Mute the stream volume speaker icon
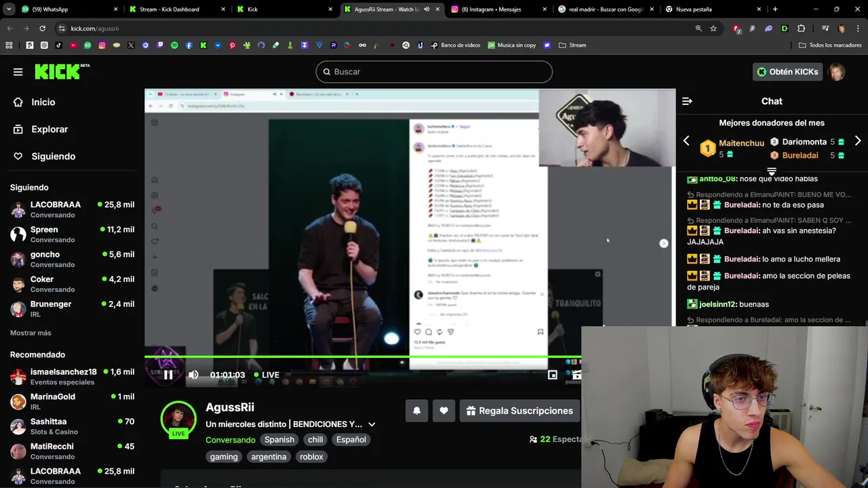868x488 pixels. point(193,375)
